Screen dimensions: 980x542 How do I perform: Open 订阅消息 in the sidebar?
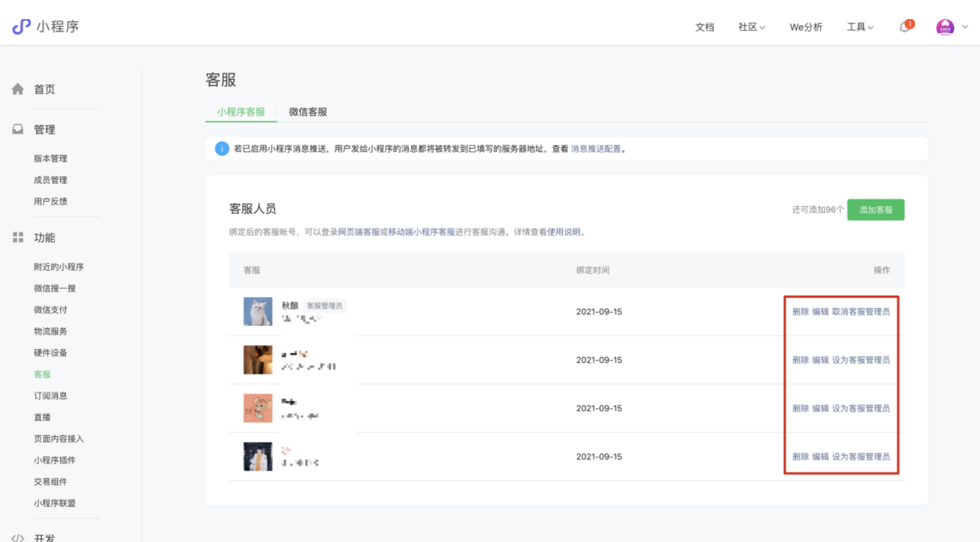[x=50, y=396]
